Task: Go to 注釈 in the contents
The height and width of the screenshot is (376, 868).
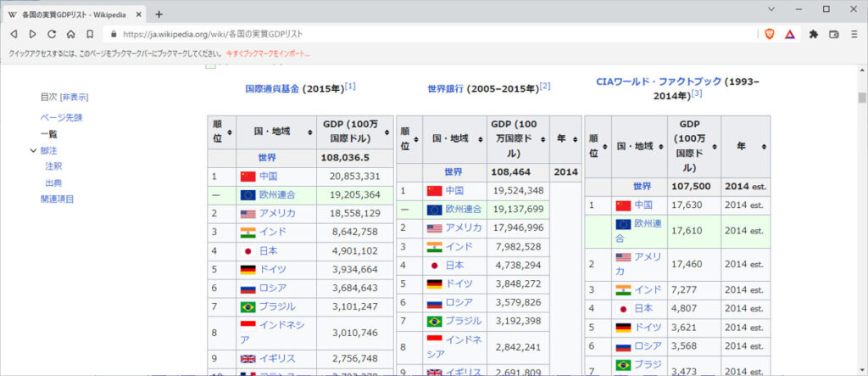Action: [53, 166]
